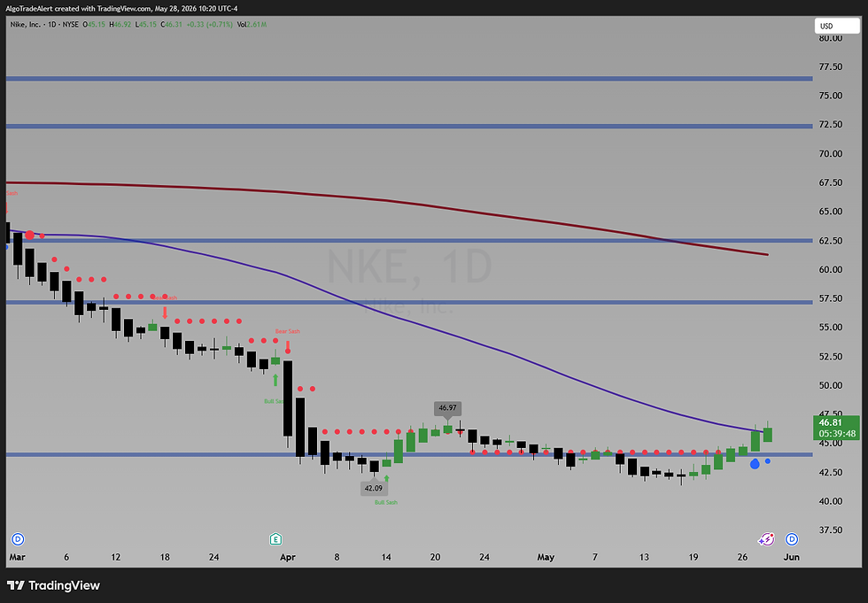Open the purple lightning-bolt event icon
Image resolution: width=868 pixels, height=603 pixels.
coord(767,539)
